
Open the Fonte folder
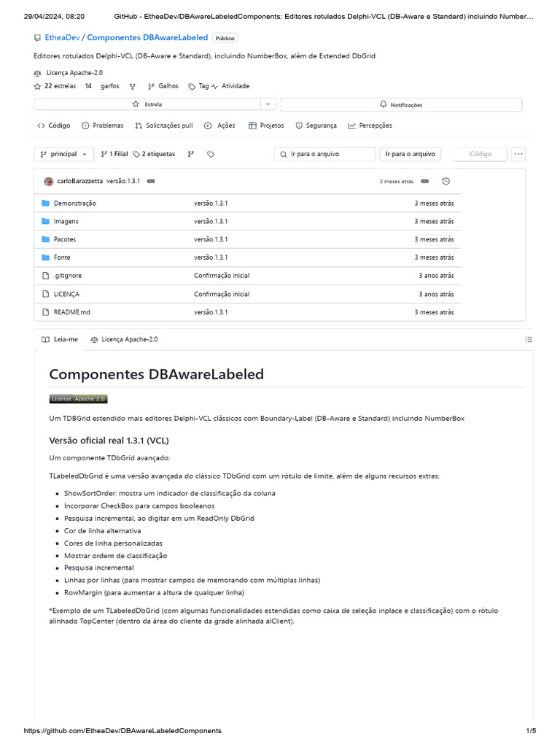tap(62, 258)
